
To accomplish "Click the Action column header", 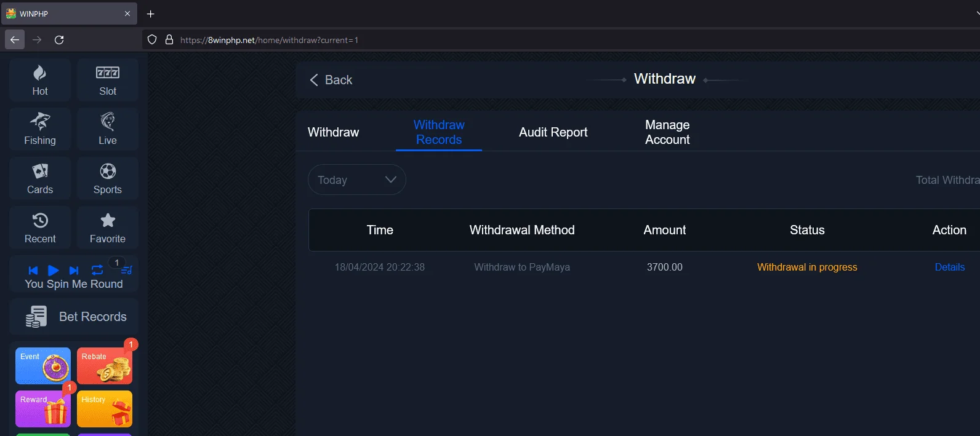I will coord(949,230).
